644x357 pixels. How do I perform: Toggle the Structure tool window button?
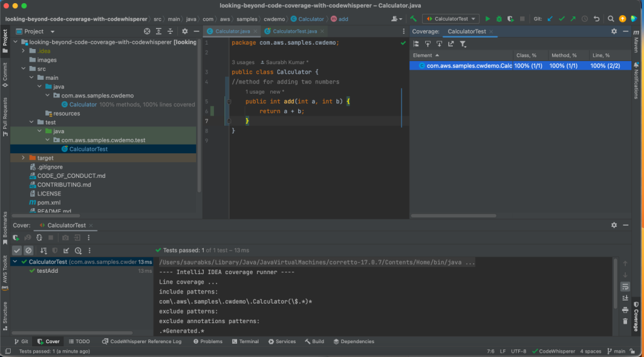pos(5,316)
